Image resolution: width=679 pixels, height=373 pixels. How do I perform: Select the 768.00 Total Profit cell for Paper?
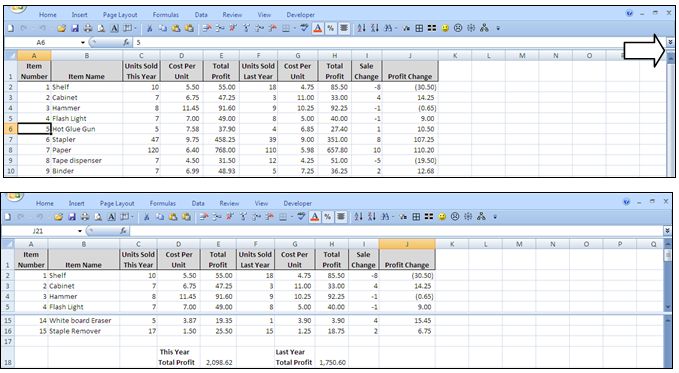(221, 150)
